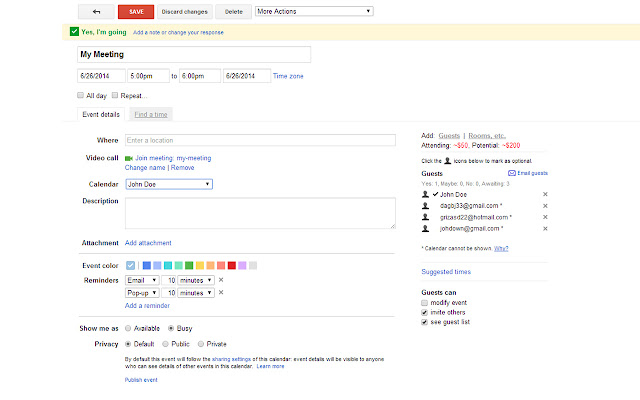Click Email reminder 10 minutes value field
Screen dimensions: 640x400
click(169, 280)
